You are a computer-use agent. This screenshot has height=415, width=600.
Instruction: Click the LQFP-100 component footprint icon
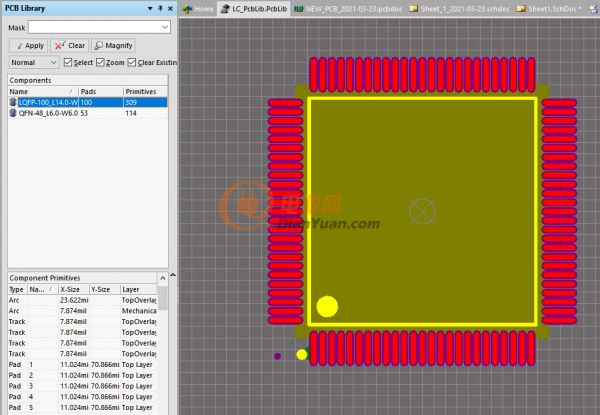(13, 102)
